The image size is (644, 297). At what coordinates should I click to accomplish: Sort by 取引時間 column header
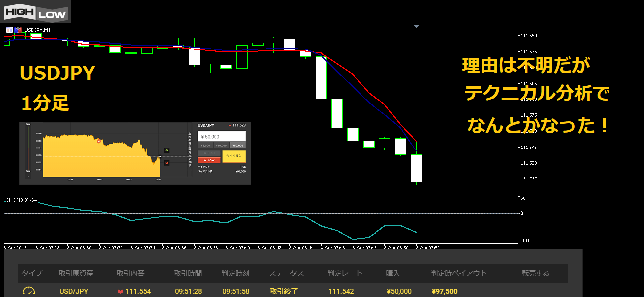tap(188, 273)
